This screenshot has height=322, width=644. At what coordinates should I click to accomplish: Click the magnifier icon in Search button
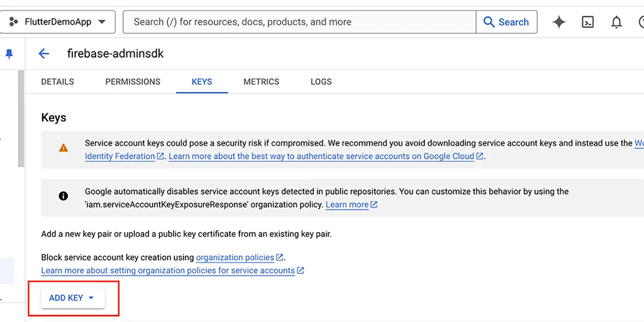point(489,22)
